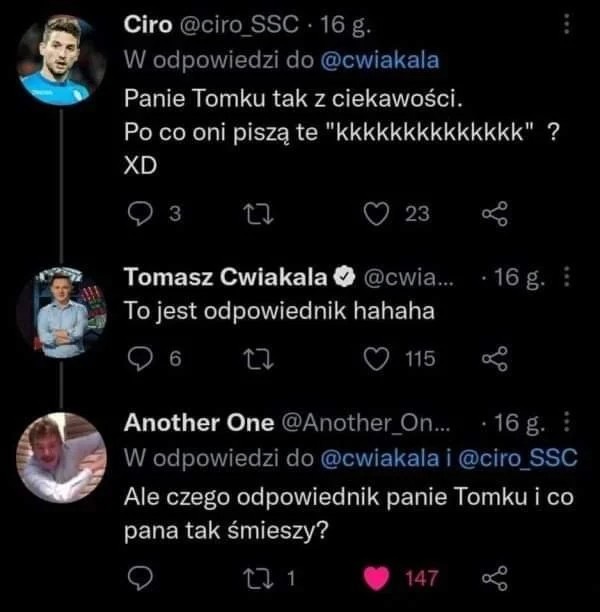Share Another One's tweet
The width and height of the screenshot is (600, 612).
coord(493,578)
